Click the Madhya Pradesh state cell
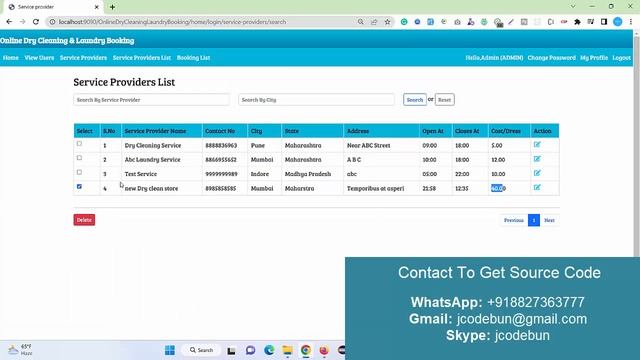 click(308, 174)
